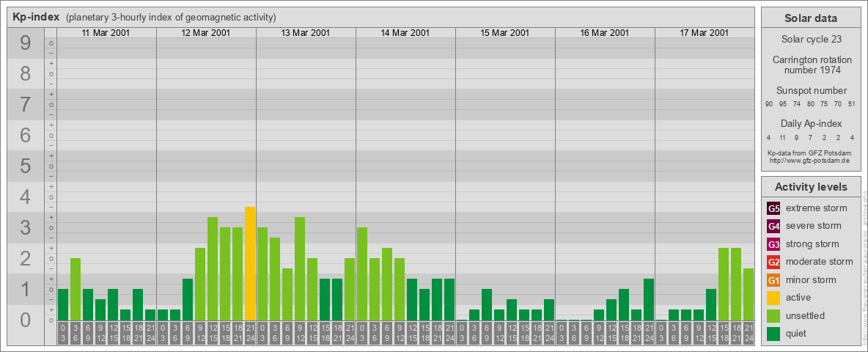Select the '15 Mar 2001' date header

505,33
